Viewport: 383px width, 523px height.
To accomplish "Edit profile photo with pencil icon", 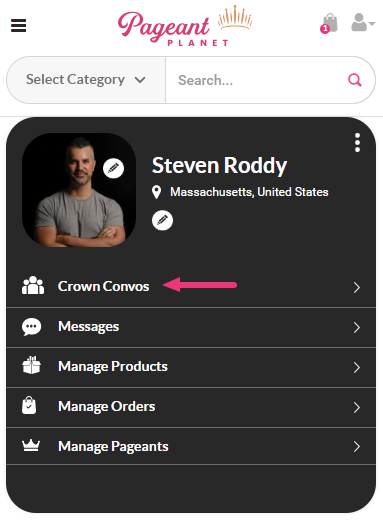I will (x=113, y=168).
